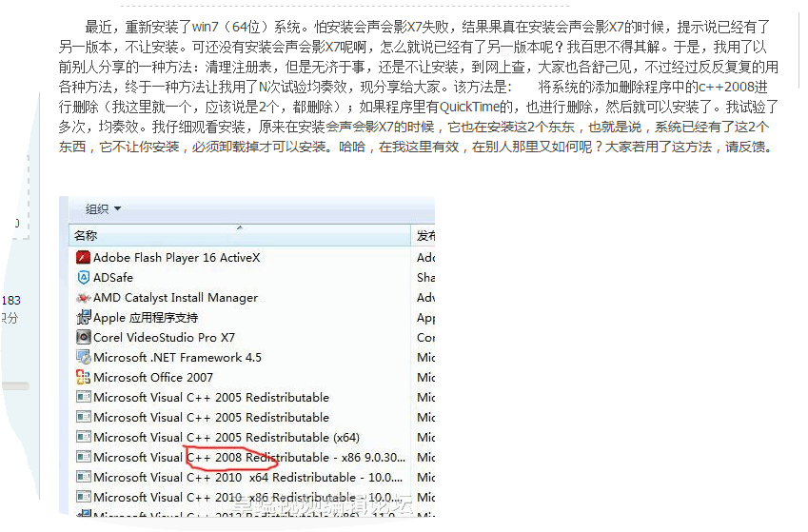
Task: Select Microsoft Office 2007 entry
Action: click(153, 377)
